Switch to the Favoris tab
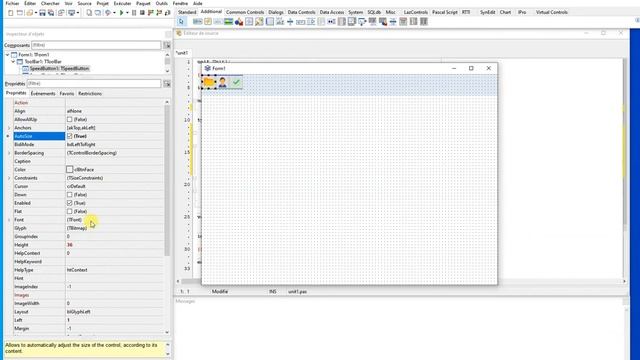 pyautogui.click(x=67, y=93)
